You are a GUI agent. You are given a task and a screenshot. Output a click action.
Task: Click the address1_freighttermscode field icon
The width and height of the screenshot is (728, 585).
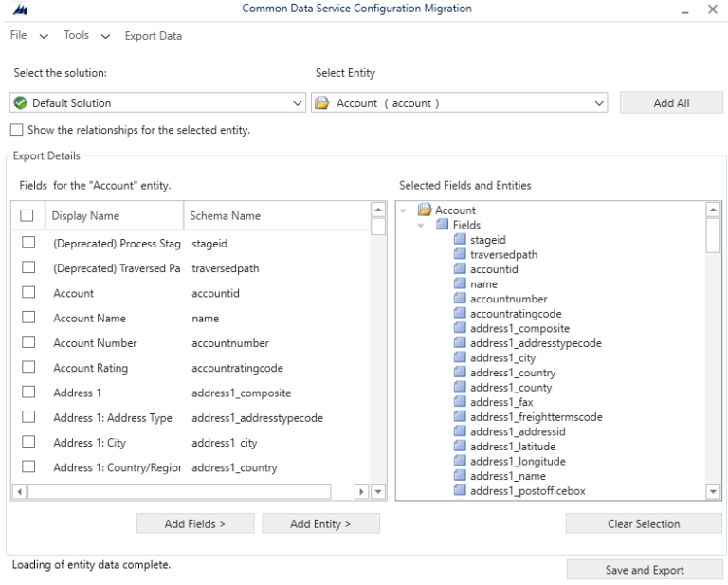[x=460, y=417]
